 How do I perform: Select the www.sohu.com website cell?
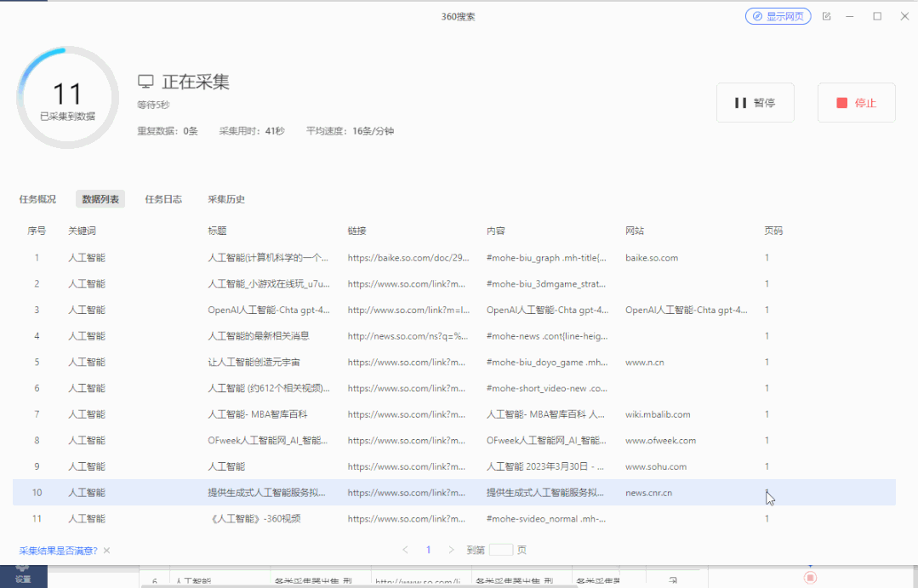click(656, 467)
